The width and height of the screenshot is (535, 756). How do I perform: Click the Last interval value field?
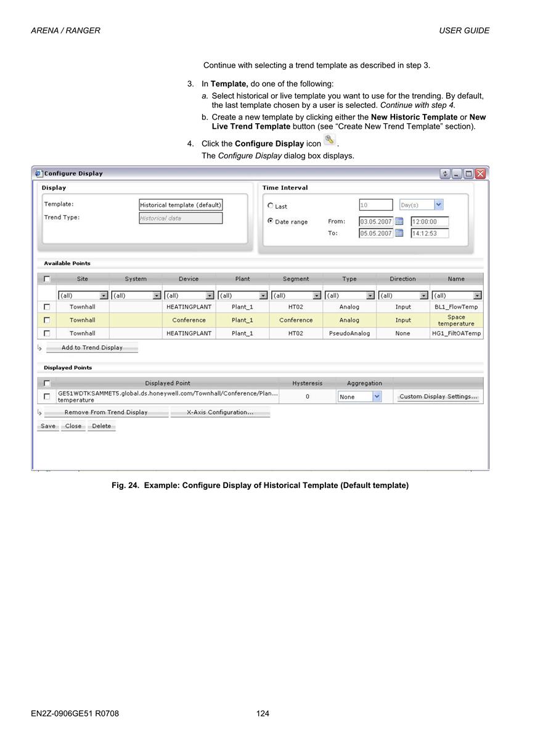376,205
